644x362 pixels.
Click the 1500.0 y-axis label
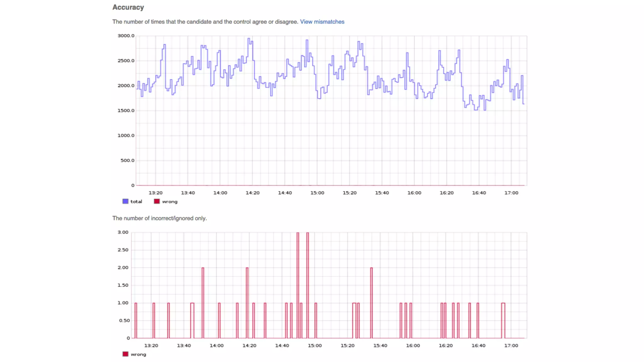pos(126,110)
